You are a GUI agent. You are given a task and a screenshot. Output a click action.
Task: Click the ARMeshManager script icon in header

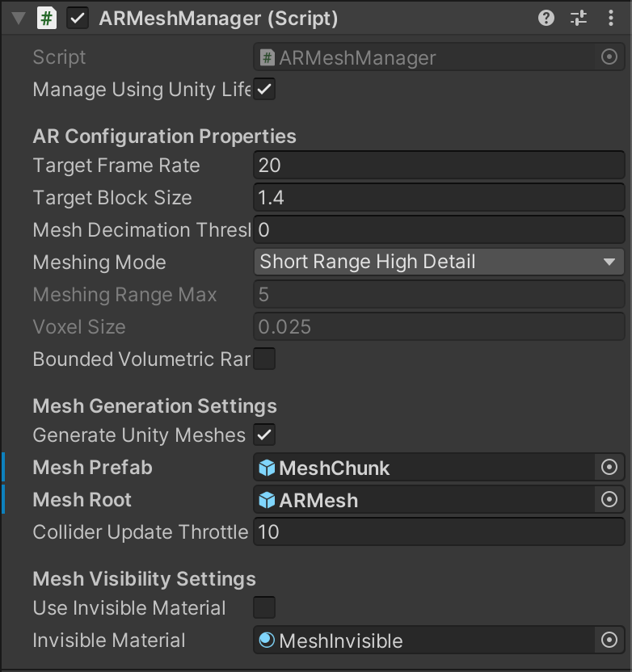coord(47,18)
